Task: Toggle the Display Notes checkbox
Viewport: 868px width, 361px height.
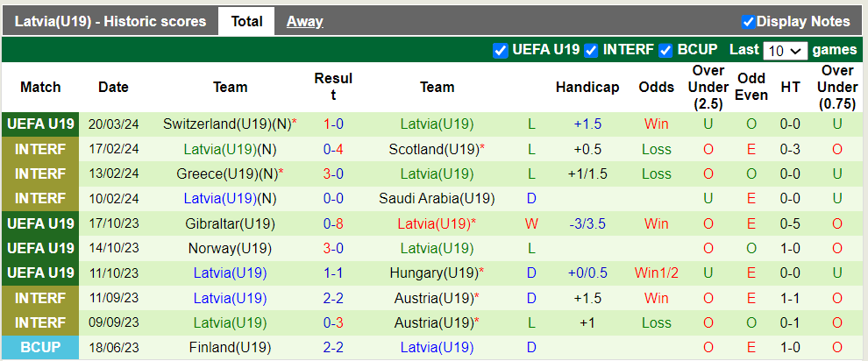Action: click(748, 22)
